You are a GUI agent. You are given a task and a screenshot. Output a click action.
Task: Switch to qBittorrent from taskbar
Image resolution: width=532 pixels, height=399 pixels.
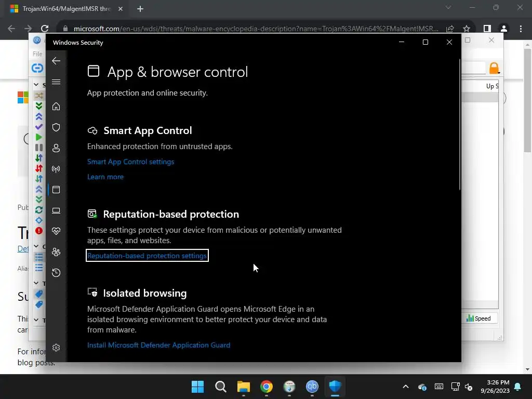pos(312,387)
